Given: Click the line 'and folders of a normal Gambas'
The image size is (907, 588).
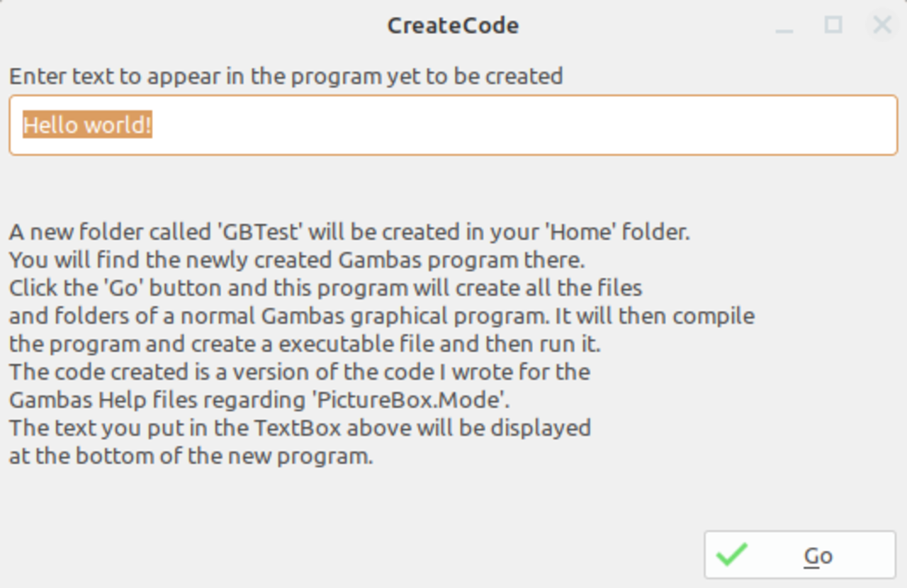Looking at the screenshot, I should click(382, 316).
